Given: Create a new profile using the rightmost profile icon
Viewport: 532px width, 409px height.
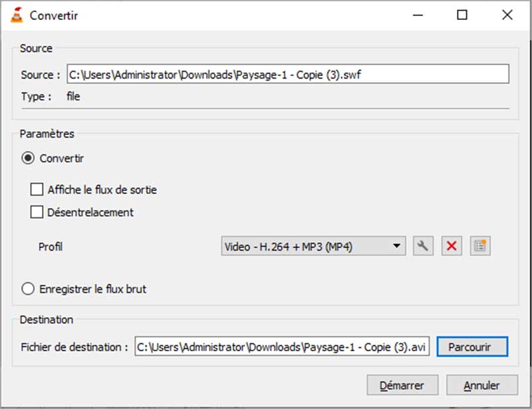Looking at the screenshot, I should point(479,246).
